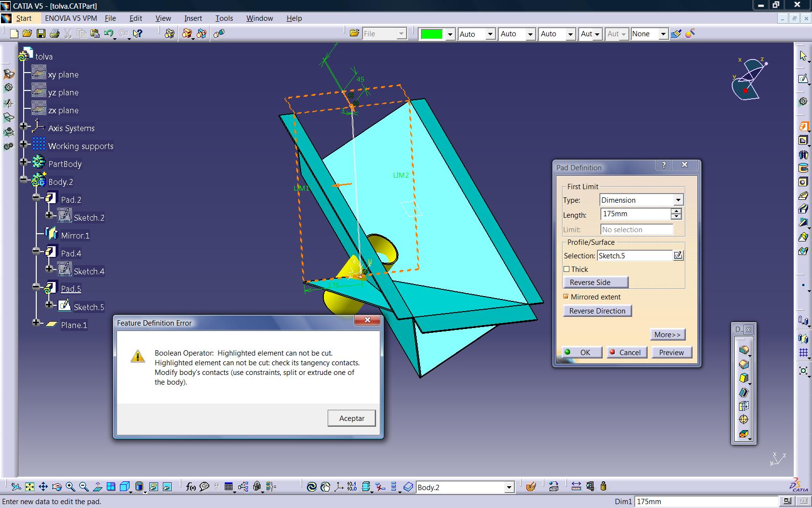Click the Undo icon
Screen dimensions: 812x508
[x=109, y=33]
